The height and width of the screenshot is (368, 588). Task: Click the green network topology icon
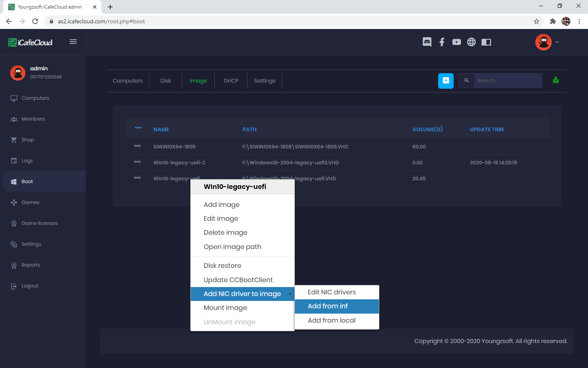coord(555,81)
